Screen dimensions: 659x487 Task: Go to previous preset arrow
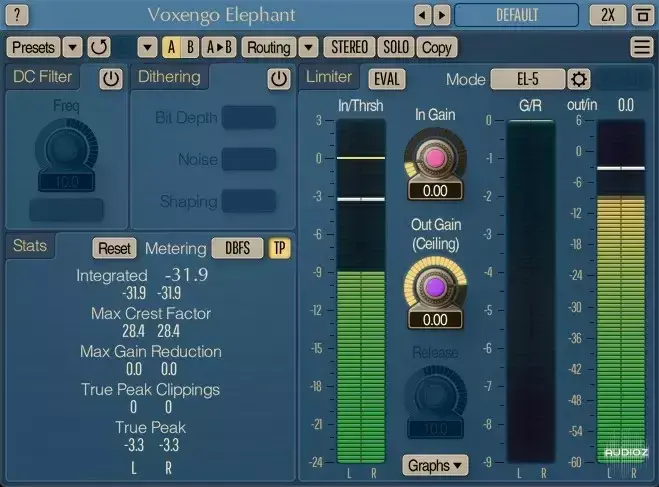point(422,16)
